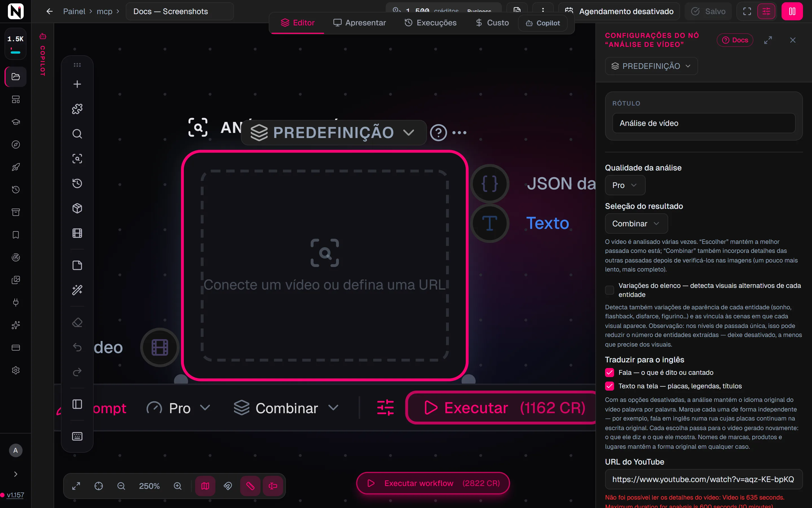This screenshot has height=508, width=812.
Task: Toggle the minimap icon in bottom bar
Action: click(205, 486)
